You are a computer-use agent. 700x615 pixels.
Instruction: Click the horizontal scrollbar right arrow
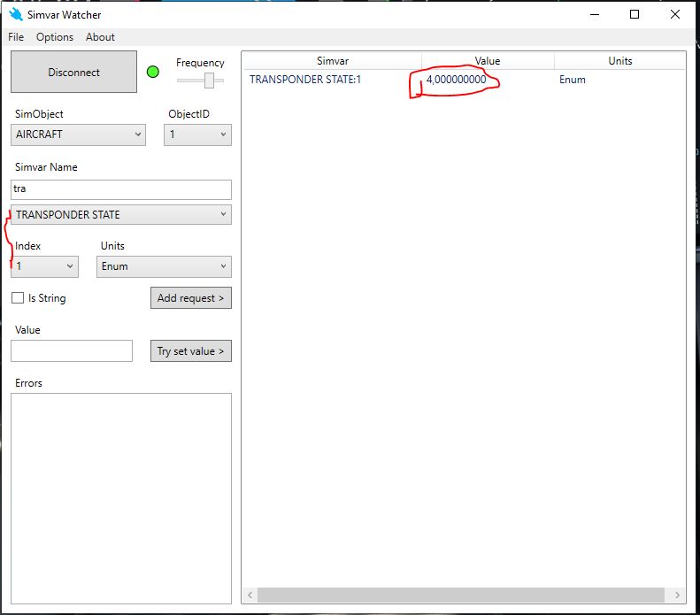coord(678,596)
